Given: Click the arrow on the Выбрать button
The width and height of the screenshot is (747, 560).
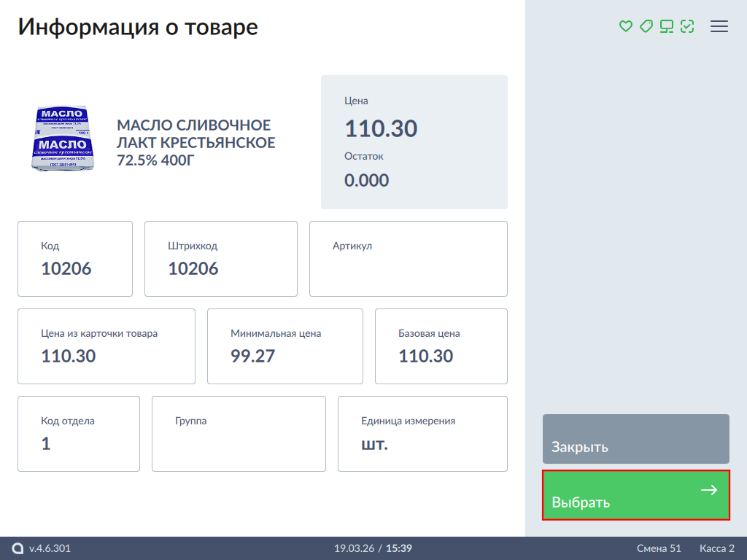Looking at the screenshot, I should tap(708, 490).
